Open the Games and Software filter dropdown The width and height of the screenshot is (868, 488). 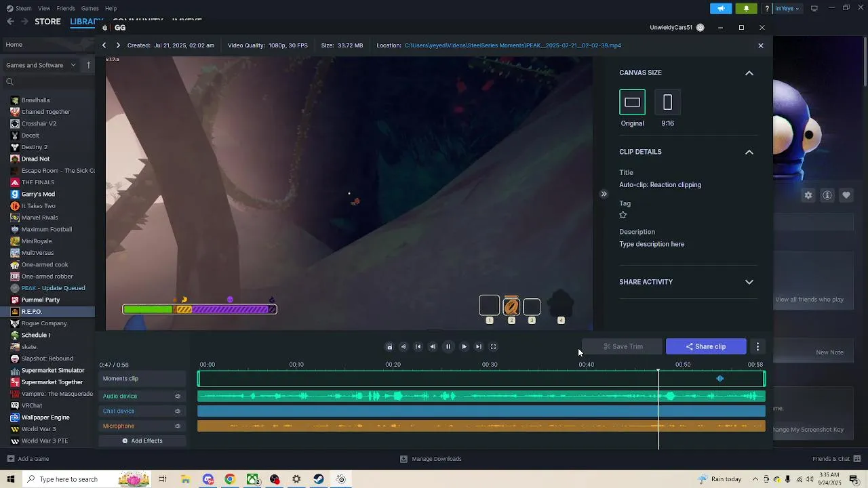[x=41, y=65]
